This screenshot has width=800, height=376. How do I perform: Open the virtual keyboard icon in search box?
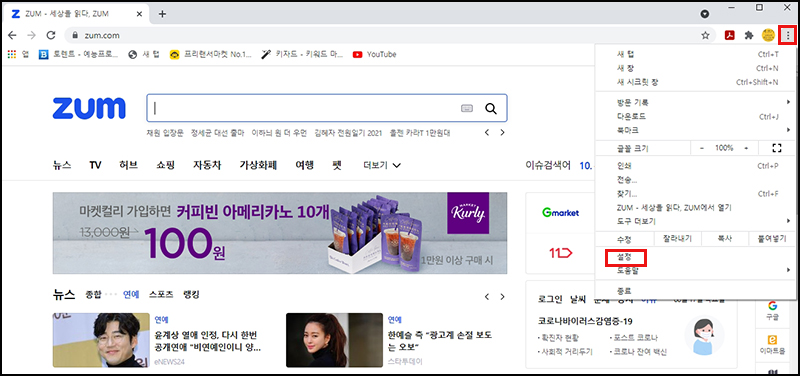(467, 108)
